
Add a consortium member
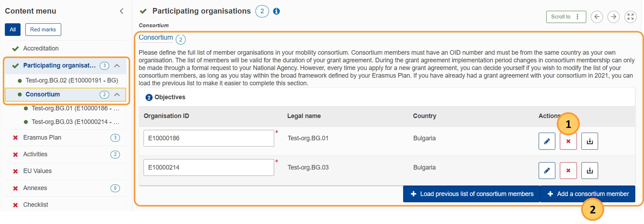(x=588, y=194)
